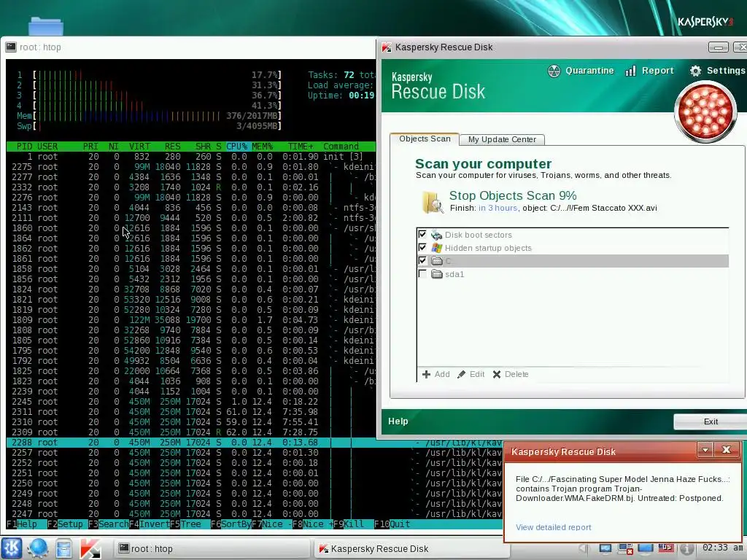Click the clock showing 02:33 am
The image size is (747, 560).
coord(722,548)
